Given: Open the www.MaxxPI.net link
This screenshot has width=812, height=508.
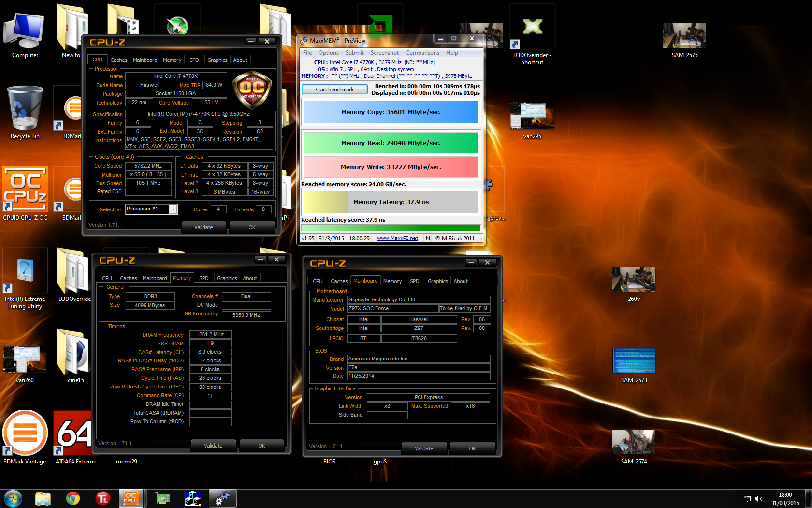Looking at the screenshot, I should point(397,239).
